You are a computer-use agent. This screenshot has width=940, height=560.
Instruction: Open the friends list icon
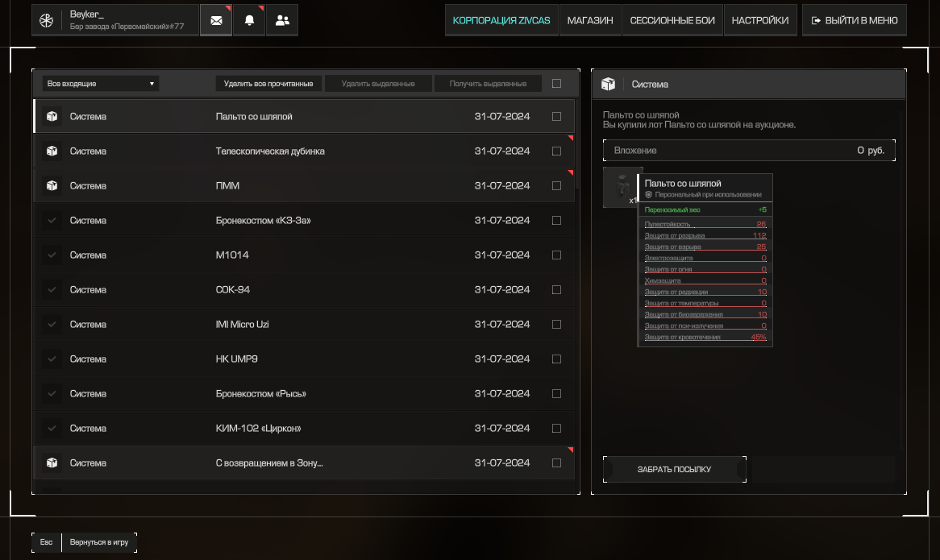(282, 20)
